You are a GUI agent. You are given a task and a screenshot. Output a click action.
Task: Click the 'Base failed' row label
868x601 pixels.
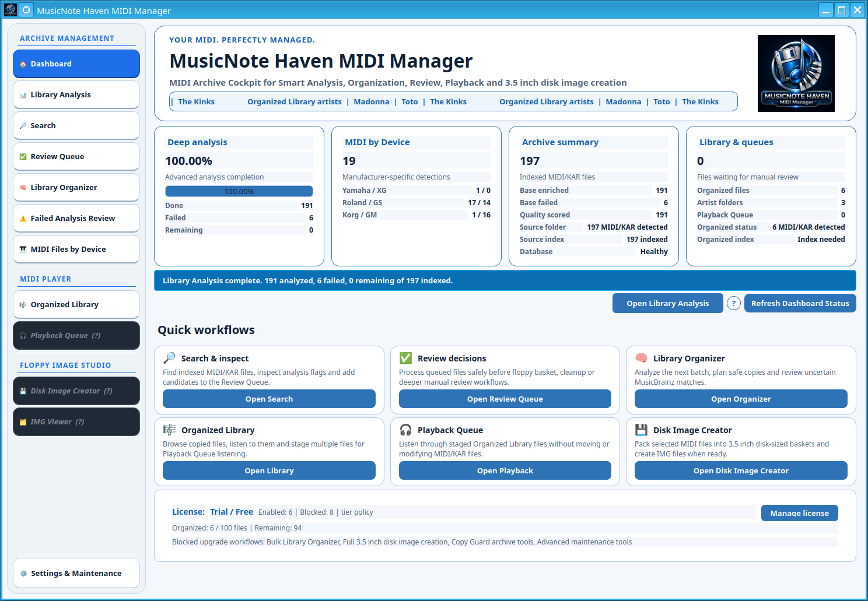538,203
